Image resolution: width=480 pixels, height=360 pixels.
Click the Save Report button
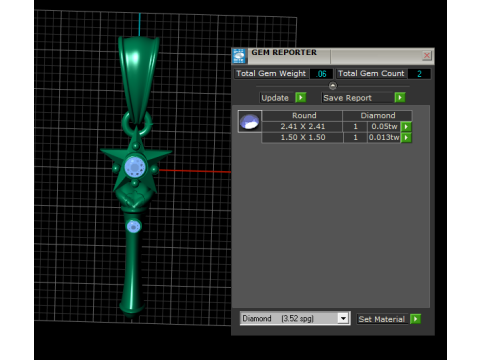357,98
